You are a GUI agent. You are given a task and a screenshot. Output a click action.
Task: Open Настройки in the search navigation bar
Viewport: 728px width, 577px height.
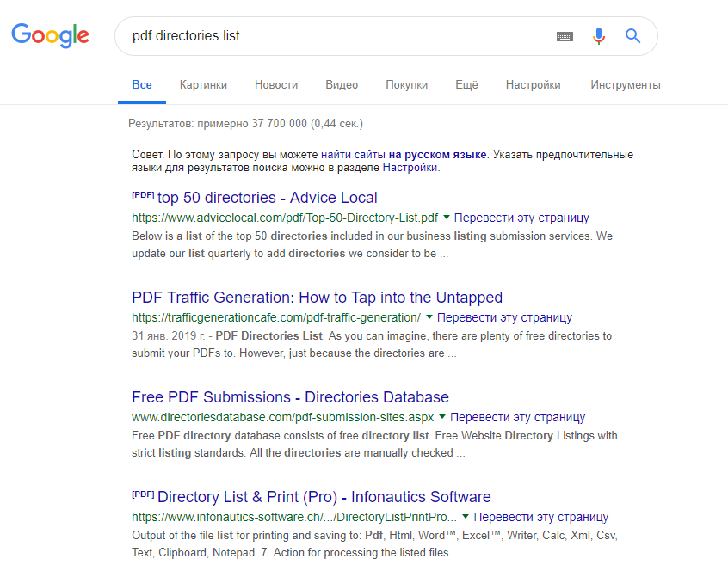[533, 85]
